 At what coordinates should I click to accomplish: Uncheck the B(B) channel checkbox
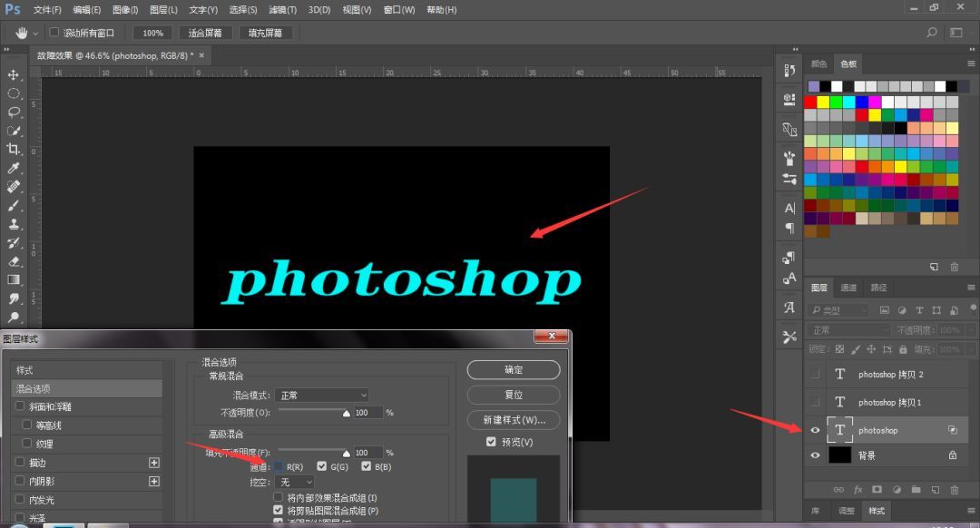tap(367, 466)
